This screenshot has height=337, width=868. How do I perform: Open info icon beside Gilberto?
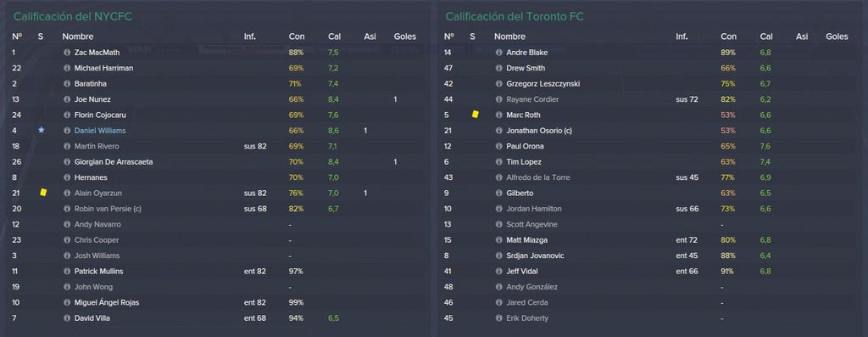pyautogui.click(x=498, y=194)
